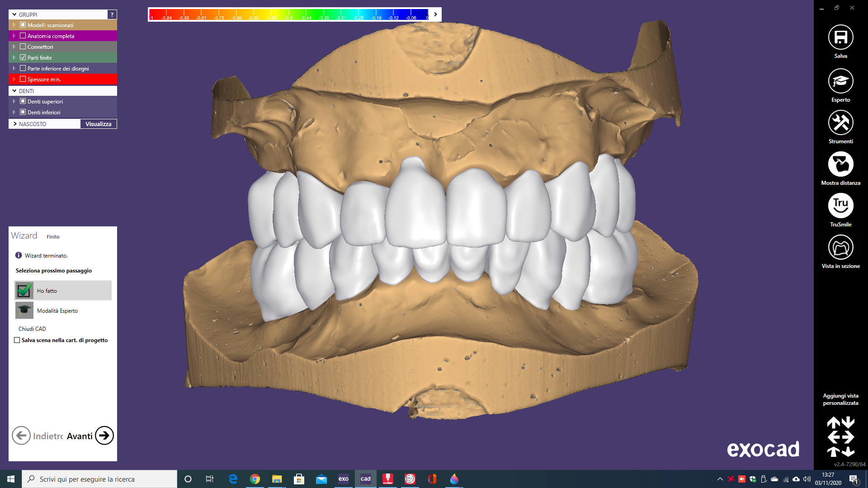This screenshot has height=488, width=868.
Task: Click the Cortana circle icon
Action: 188,479
